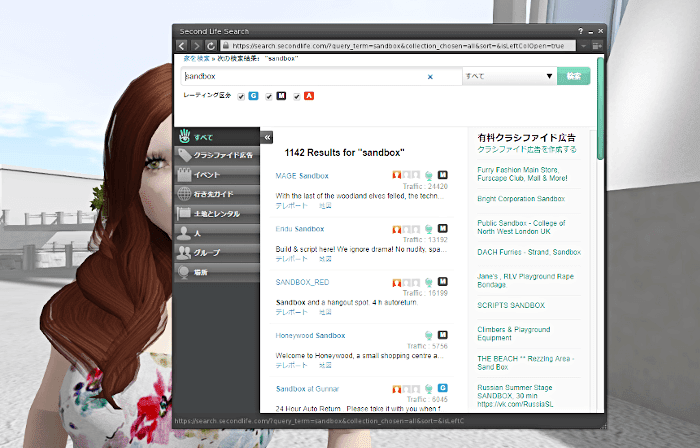
Task: Click Endu Sandbox globe place icon
Action: [429, 228]
